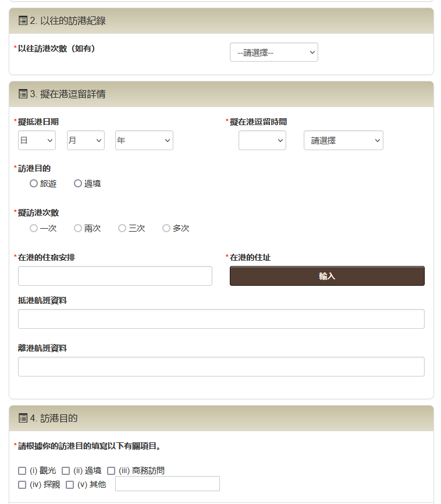441x504 pixels.
Task: Tick the (v) 其他 checkbox
Action: (70, 485)
